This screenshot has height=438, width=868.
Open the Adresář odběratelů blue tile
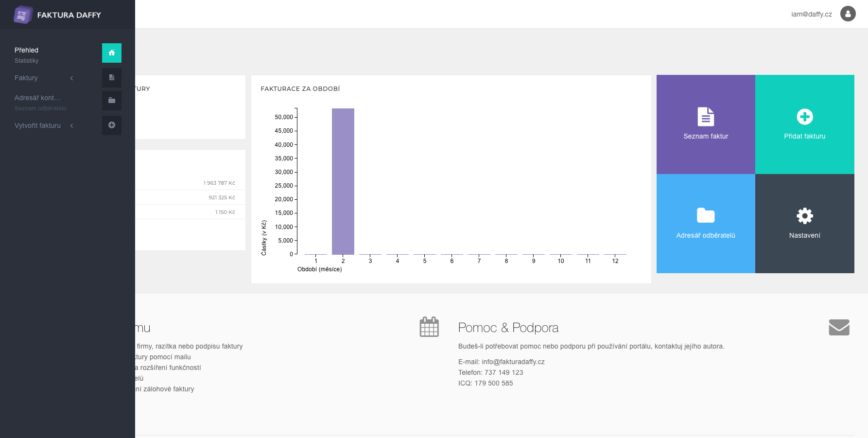pyautogui.click(x=706, y=224)
